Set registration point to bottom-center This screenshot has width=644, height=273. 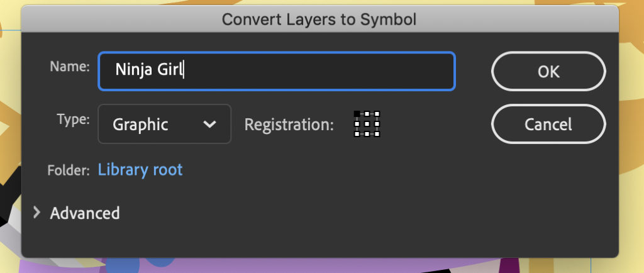coord(367,134)
